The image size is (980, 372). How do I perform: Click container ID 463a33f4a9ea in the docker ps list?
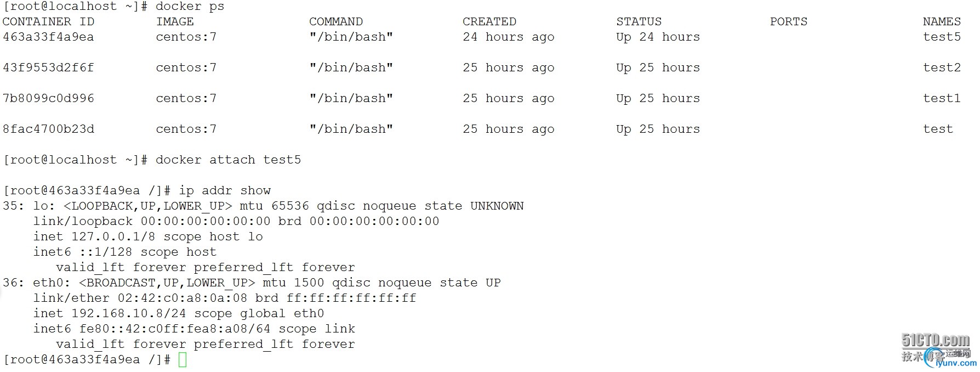tap(48, 37)
